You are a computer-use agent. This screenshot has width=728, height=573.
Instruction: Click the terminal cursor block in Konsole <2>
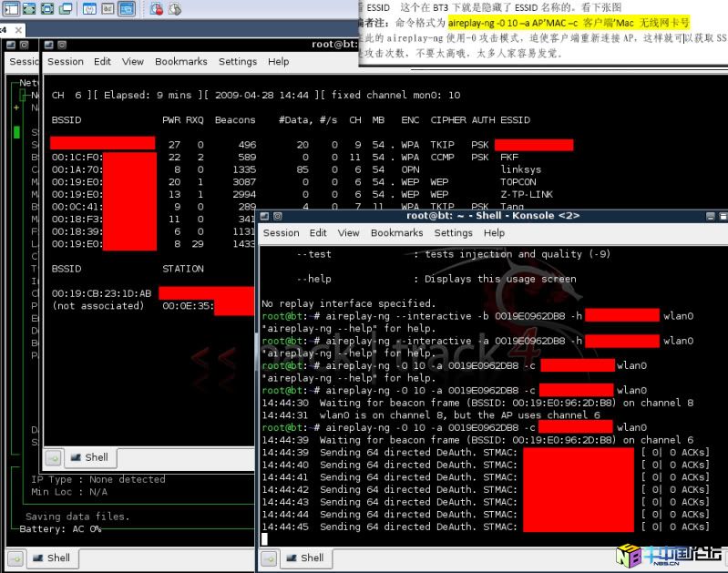click(x=264, y=539)
